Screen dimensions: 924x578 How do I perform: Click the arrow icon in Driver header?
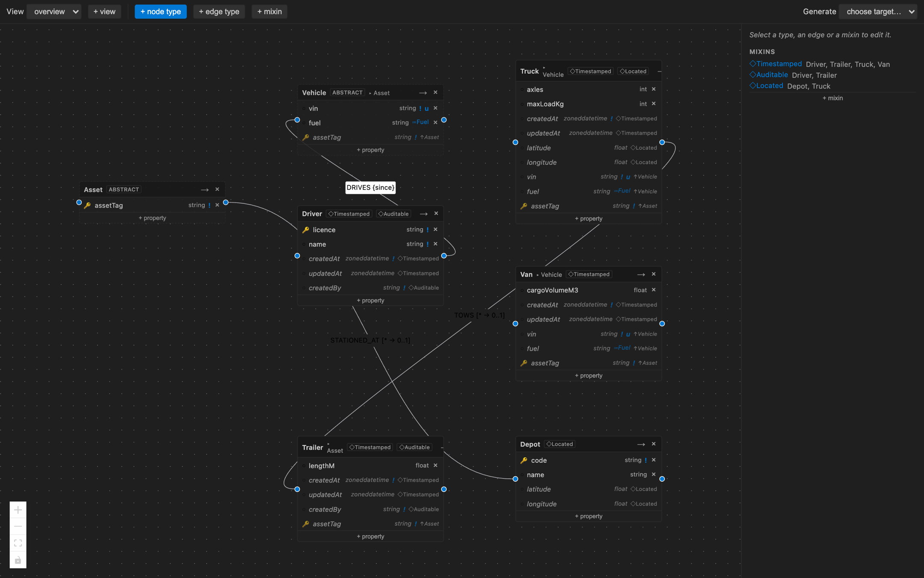click(423, 214)
